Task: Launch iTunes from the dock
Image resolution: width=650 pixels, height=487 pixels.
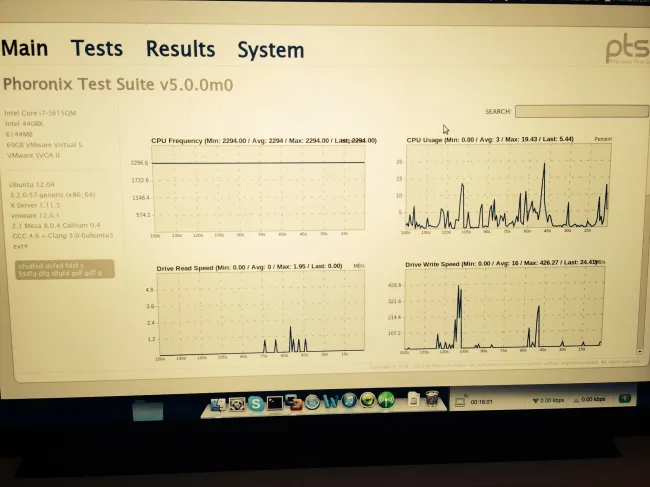Action: click(x=349, y=400)
